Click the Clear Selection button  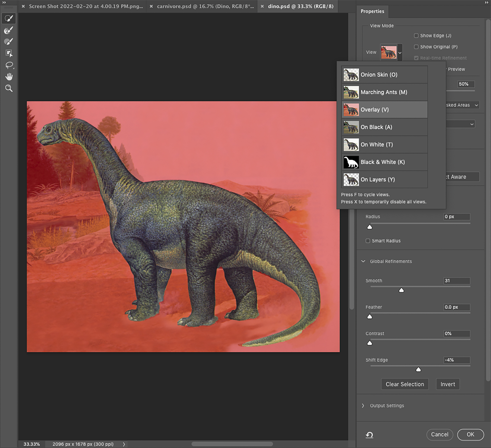(x=404, y=384)
